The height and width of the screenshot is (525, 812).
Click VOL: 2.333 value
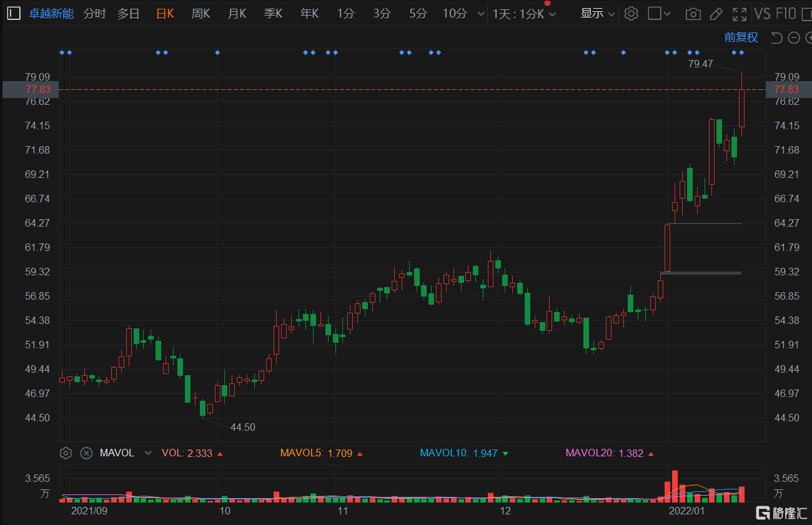(187, 453)
